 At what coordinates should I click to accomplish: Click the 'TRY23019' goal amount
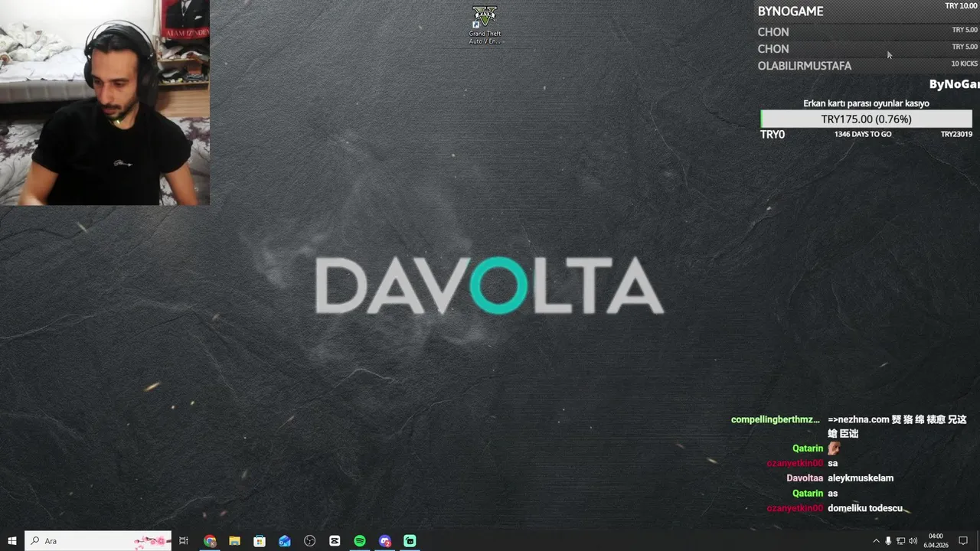pos(956,135)
